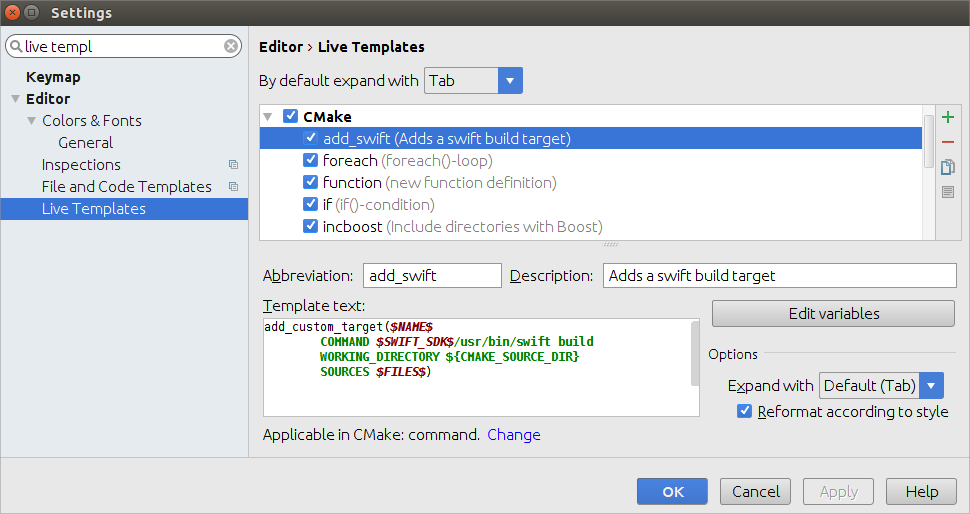
Task: Remove selected template with the red minus icon
Action: point(948,142)
